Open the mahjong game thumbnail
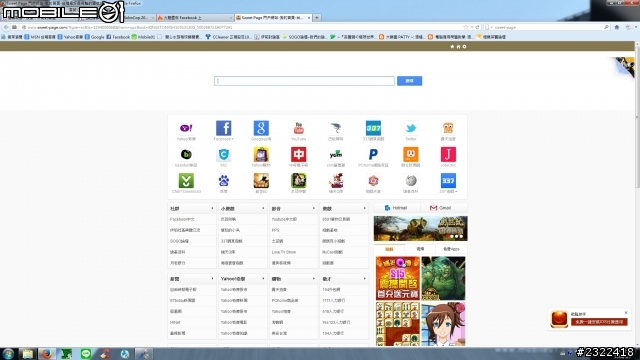This screenshot has width=640, height=360. click(x=398, y=324)
